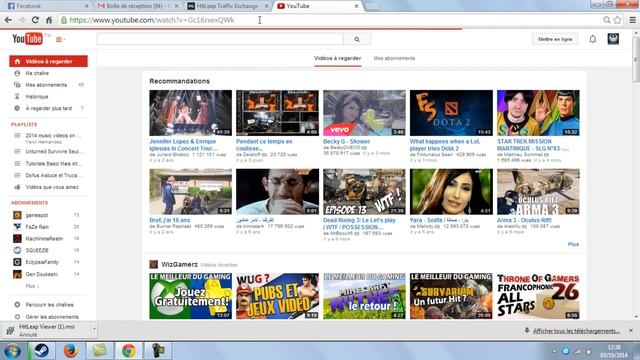Open the Chrome menu hamburger icon
The image size is (640, 360).
[633, 20]
